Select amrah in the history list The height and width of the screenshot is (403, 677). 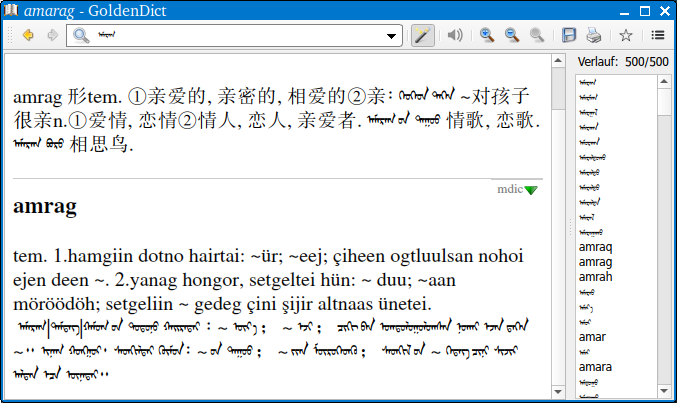pos(595,276)
